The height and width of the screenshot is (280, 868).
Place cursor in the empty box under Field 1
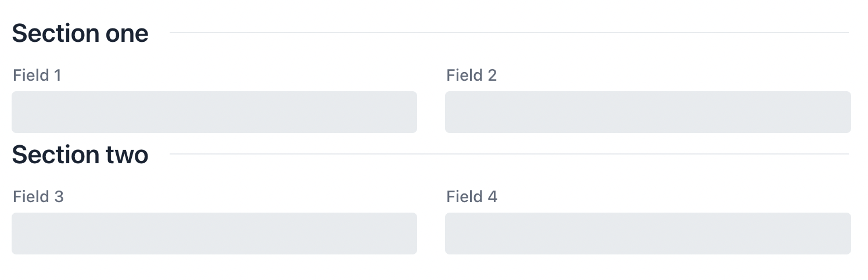pyautogui.click(x=214, y=112)
